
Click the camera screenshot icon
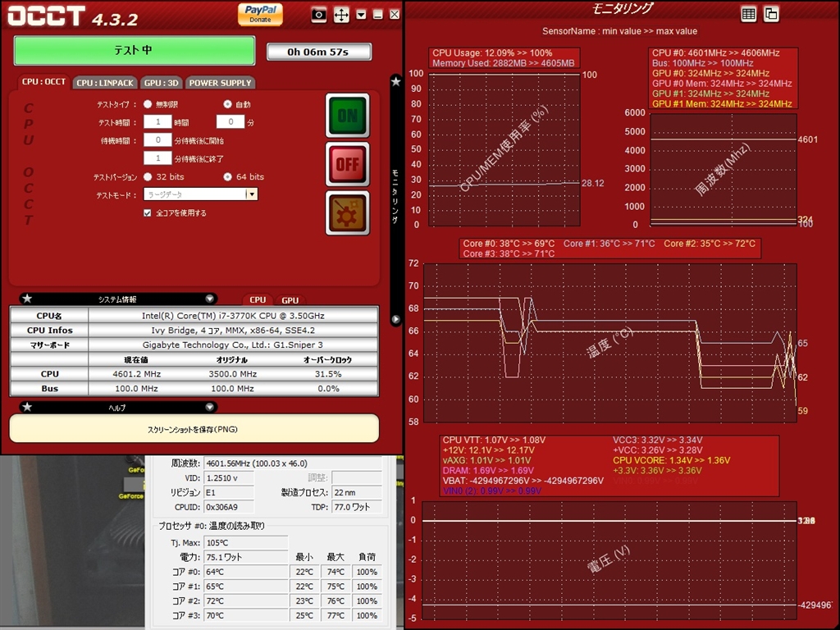click(x=319, y=15)
